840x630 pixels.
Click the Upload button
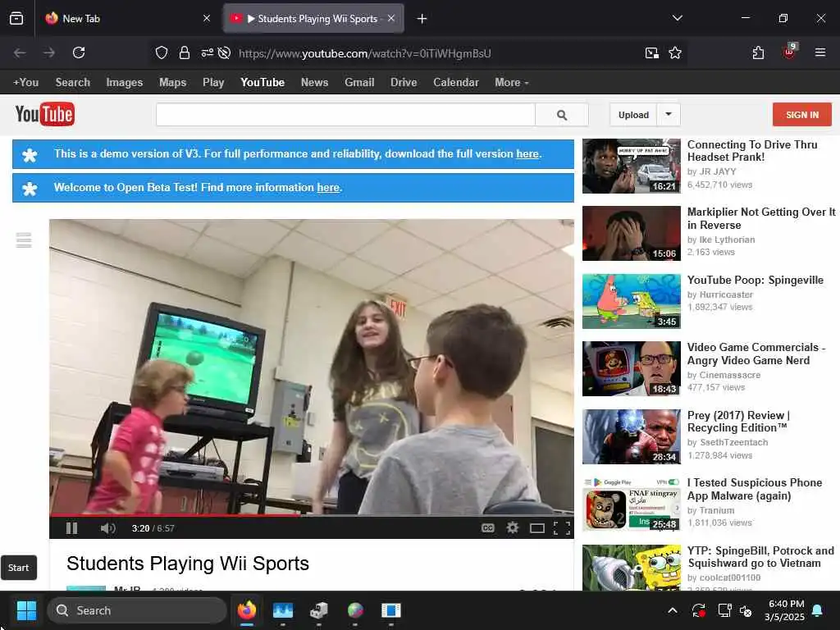point(633,115)
